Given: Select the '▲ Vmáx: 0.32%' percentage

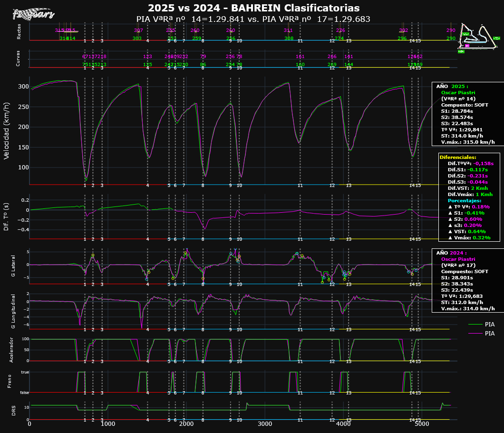Looking at the screenshot, I should [469, 238].
